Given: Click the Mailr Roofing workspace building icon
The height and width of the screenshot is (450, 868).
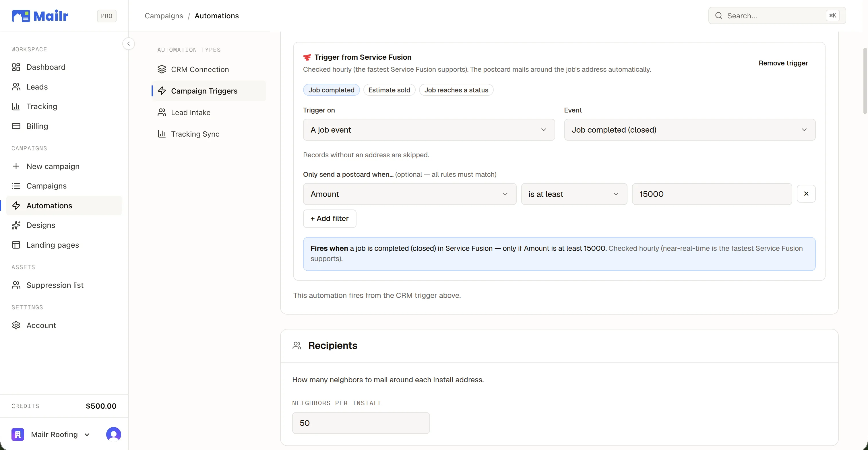Looking at the screenshot, I should [x=18, y=435].
